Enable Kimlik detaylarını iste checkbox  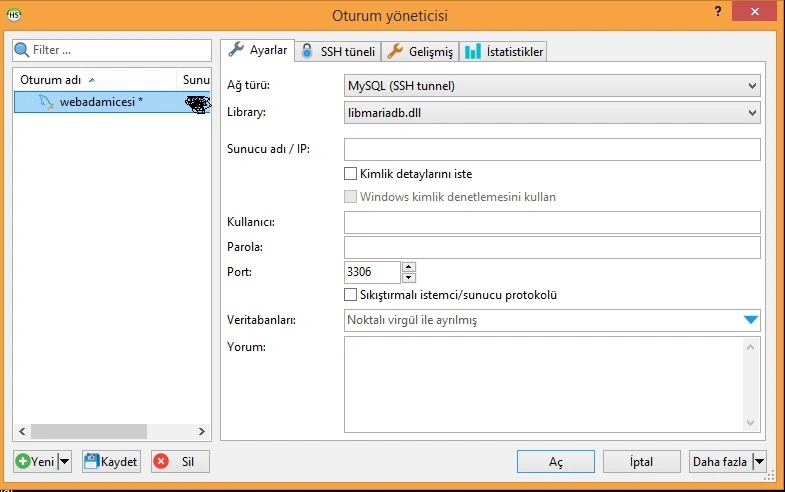pyautogui.click(x=350, y=174)
